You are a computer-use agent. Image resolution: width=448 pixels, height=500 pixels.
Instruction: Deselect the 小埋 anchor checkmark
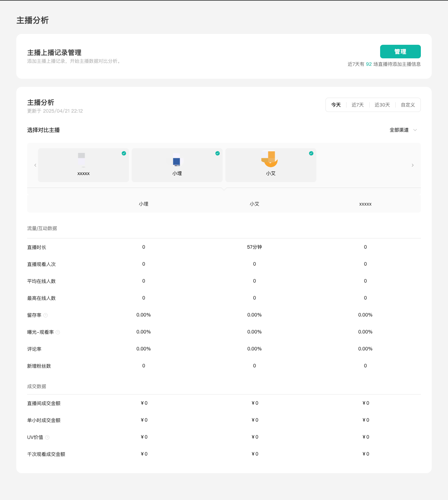(x=218, y=153)
